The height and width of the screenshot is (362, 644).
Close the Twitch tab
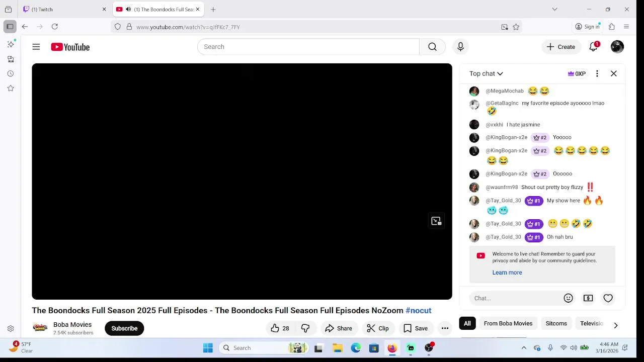coord(104,9)
